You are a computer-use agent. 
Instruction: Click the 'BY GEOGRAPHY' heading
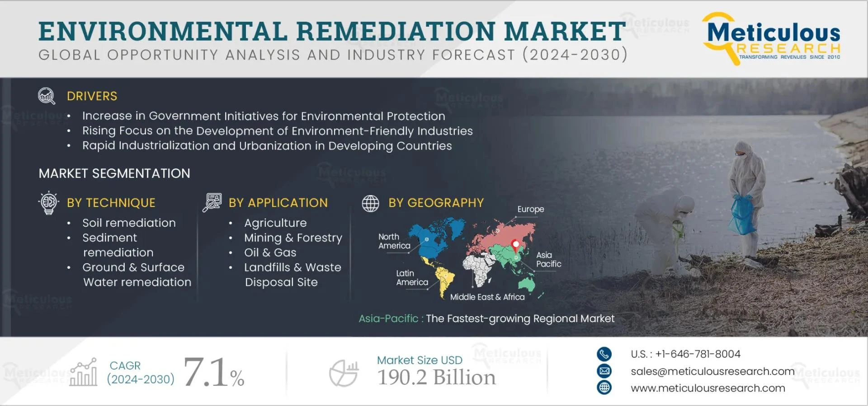[x=436, y=203]
